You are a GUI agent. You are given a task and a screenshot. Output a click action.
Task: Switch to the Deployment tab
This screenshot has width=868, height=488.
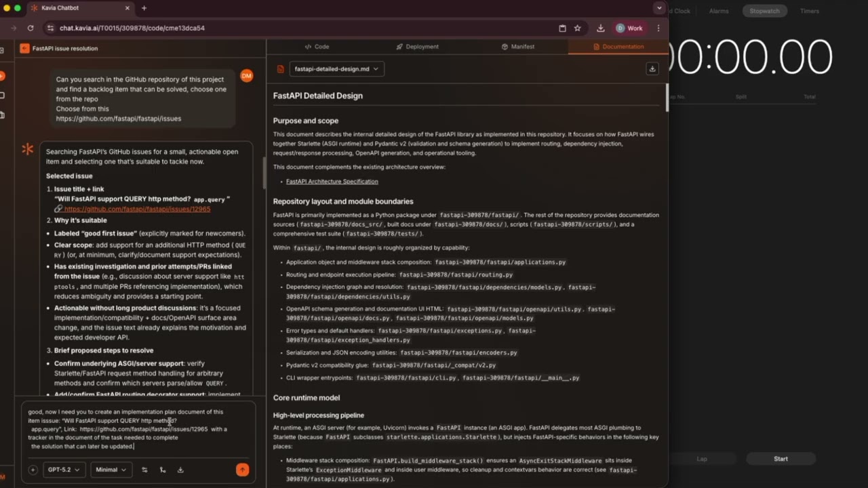point(417,47)
